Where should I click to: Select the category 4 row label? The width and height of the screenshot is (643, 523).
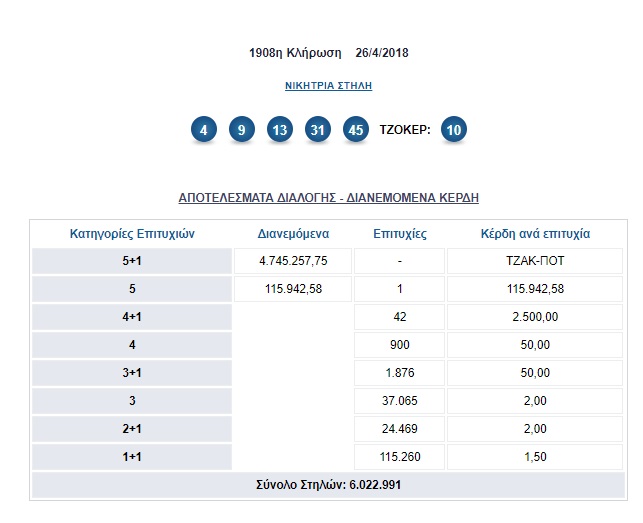(x=132, y=345)
